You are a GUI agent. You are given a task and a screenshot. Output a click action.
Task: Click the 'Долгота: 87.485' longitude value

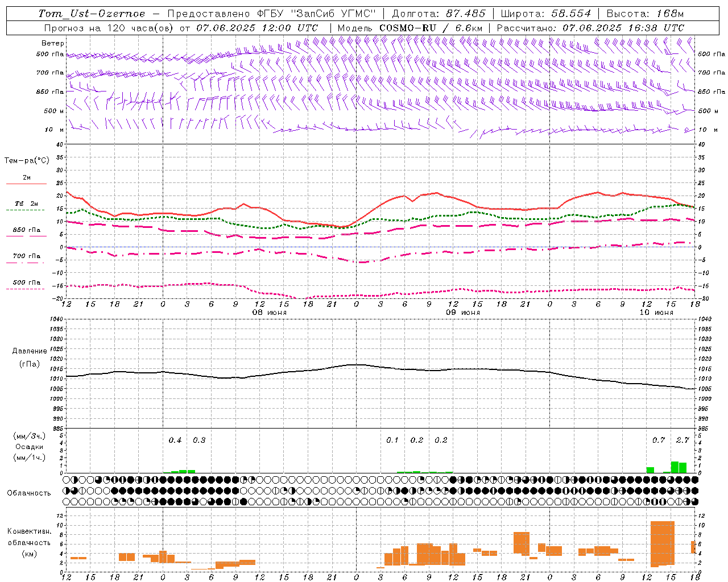[439, 14]
